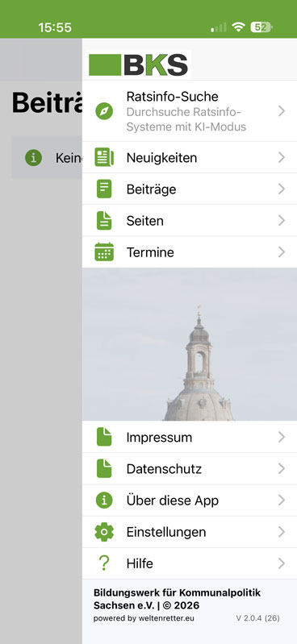Tap the file icon next to Datenschutz
This screenshot has height=644, width=297.
[x=104, y=468]
